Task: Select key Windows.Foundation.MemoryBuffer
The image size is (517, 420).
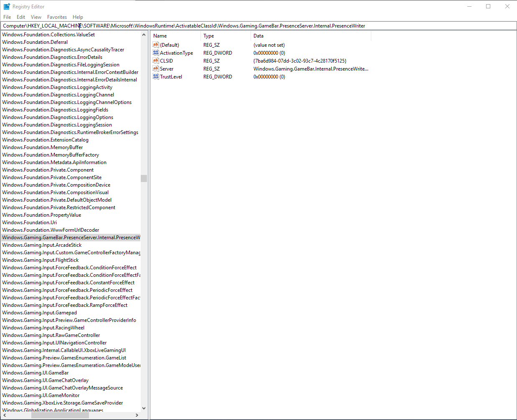Action: click(43, 147)
